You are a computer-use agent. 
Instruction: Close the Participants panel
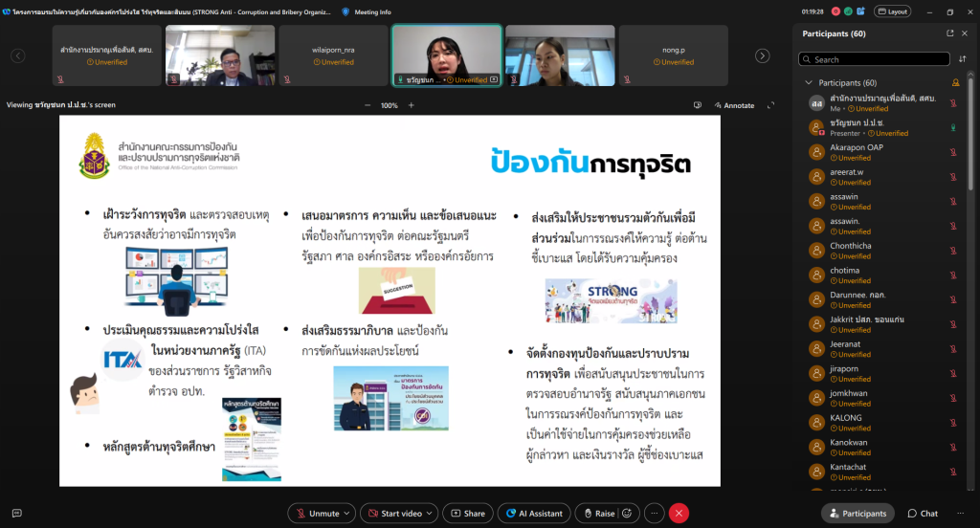point(965,33)
